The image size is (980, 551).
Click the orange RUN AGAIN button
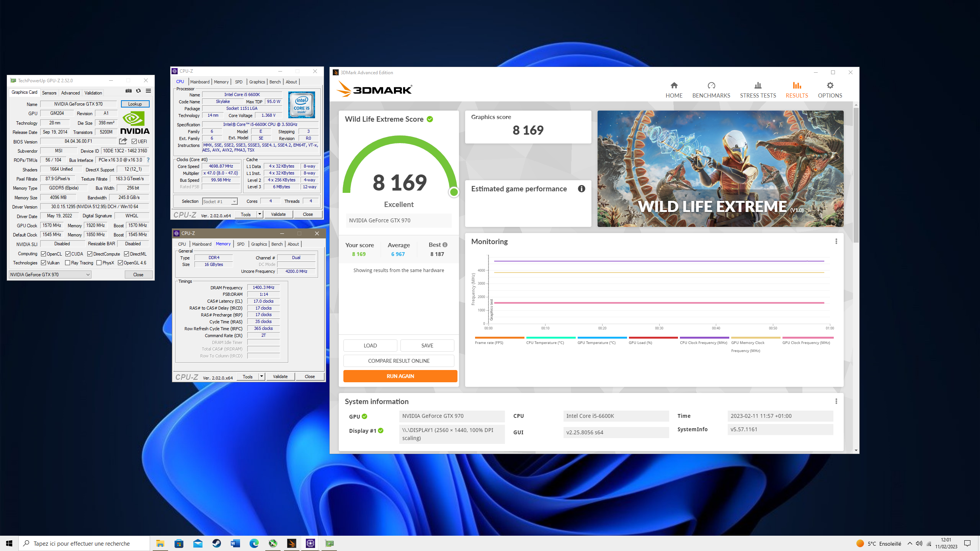(x=400, y=376)
